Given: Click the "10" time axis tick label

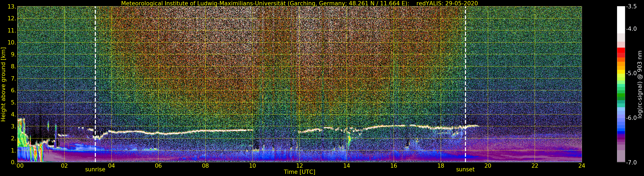Looking at the screenshot, I should (x=252, y=166).
